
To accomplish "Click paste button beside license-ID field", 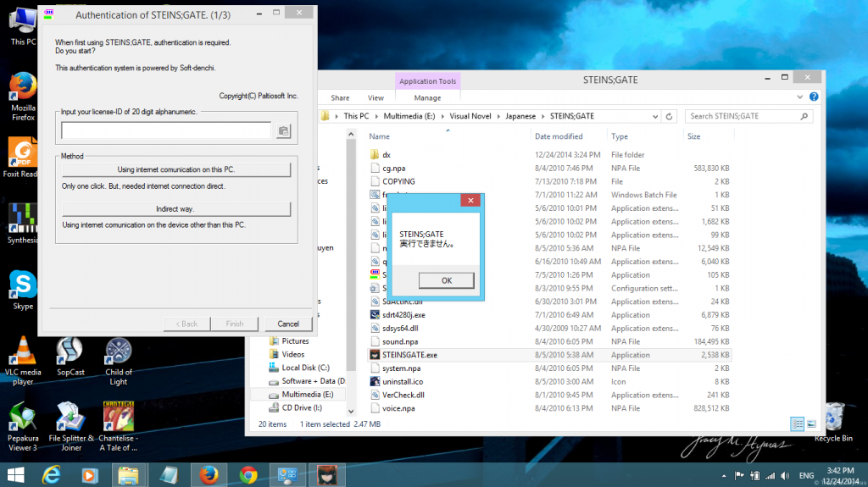I will pos(283,131).
